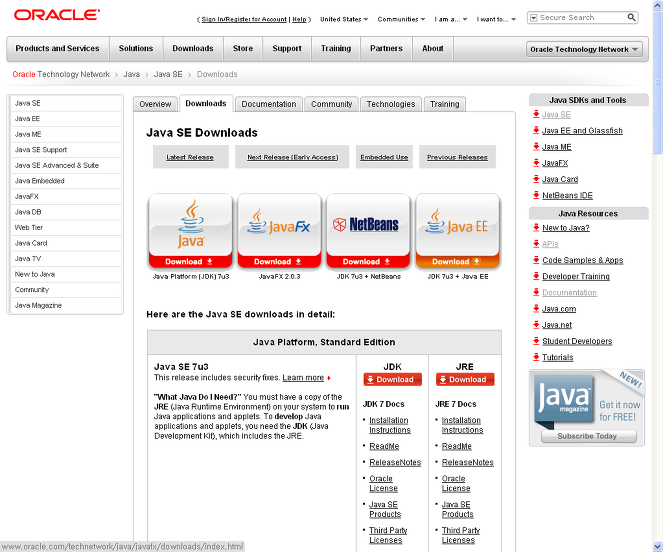Screen dimensions: 663x552
Task: Click the vertical scrollbar down arrow
Action: [658, 547]
